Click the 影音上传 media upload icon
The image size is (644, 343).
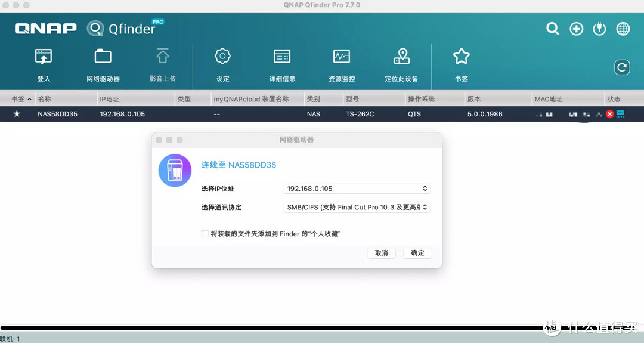(x=163, y=57)
